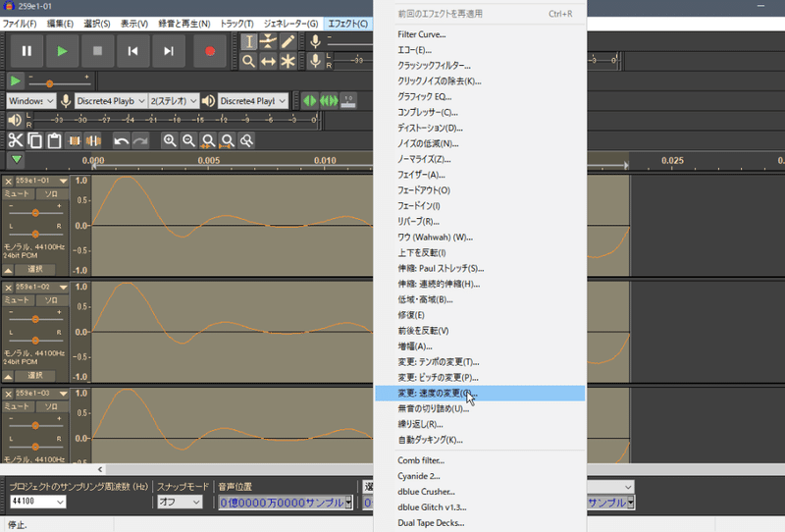Click the Trim audio icon
Viewport: 785px width, 532px height.
point(75,140)
